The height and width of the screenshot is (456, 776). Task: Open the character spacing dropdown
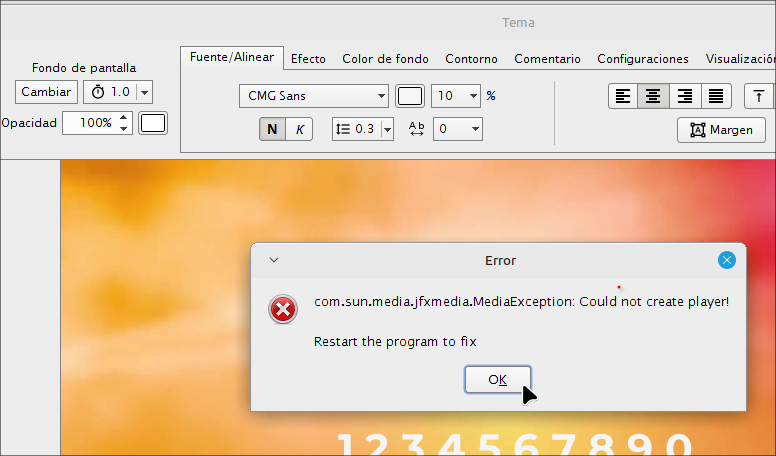click(458, 129)
